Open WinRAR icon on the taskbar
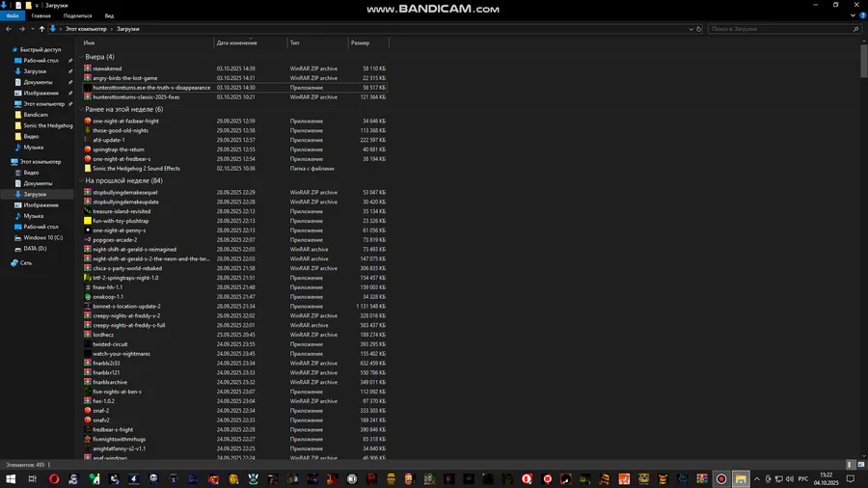Viewport: 868px width, 488px height. coord(702,478)
